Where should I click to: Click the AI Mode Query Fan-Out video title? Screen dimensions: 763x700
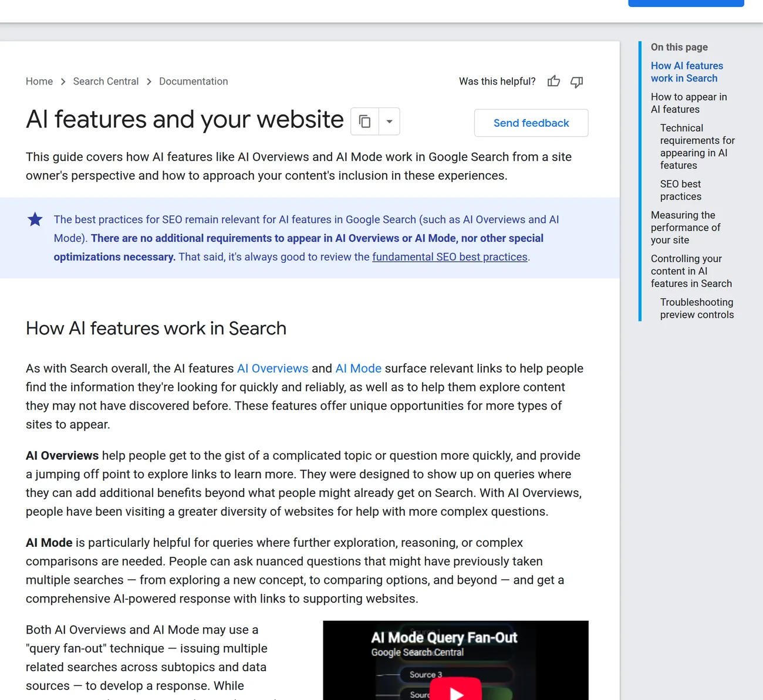coord(444,638)
